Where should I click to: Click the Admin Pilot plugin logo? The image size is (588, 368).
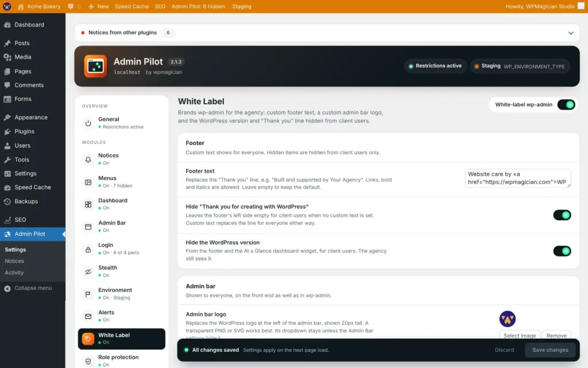point(95,66)
